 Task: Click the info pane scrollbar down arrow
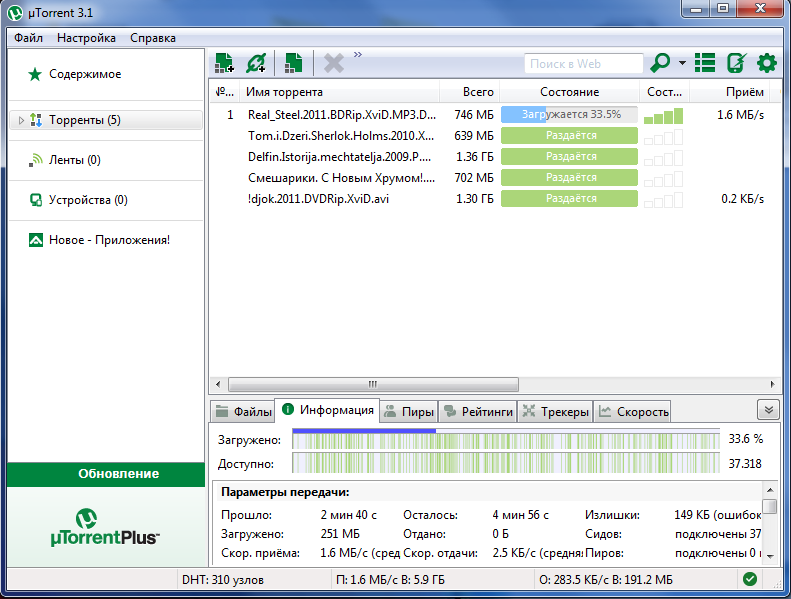coord(770,556)
